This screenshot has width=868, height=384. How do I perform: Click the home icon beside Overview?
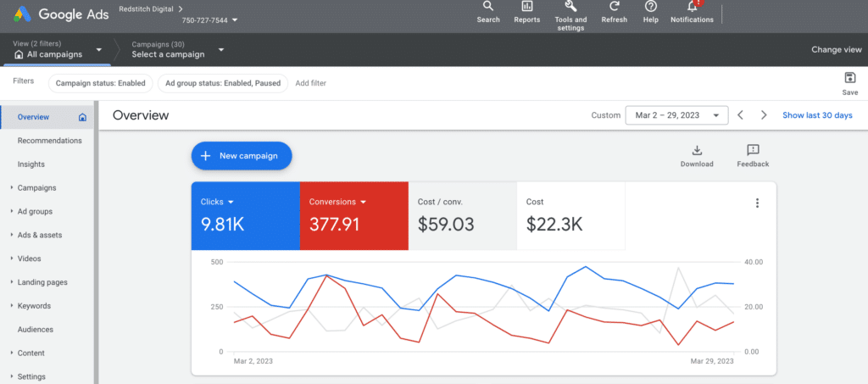click(82, 117)
